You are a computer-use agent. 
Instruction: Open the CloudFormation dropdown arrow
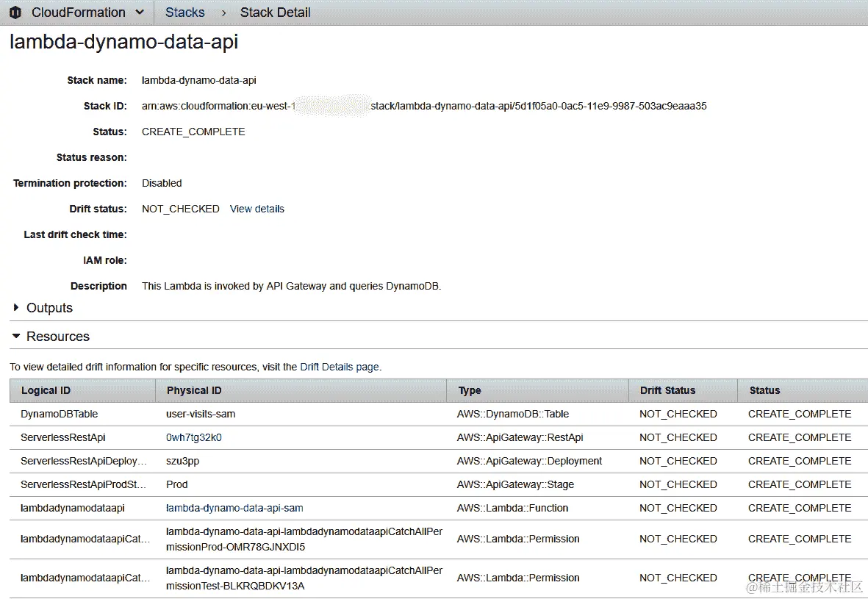pos(140,12)
